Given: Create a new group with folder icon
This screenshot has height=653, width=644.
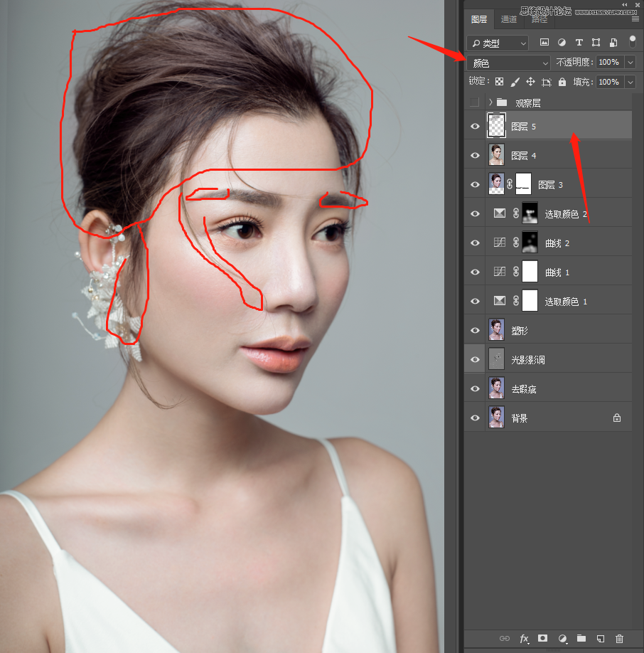Looking at the screenshot, I should point(581,639).
